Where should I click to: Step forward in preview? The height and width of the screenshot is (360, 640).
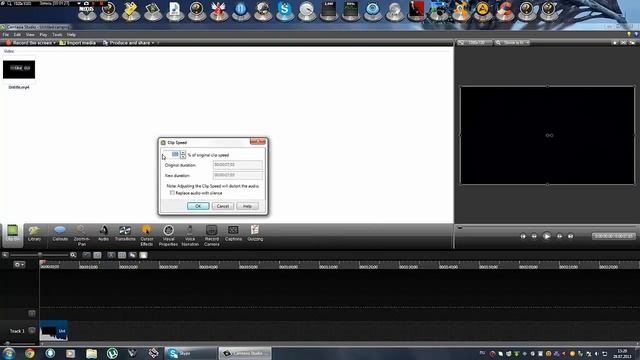[x=559, y=236]
